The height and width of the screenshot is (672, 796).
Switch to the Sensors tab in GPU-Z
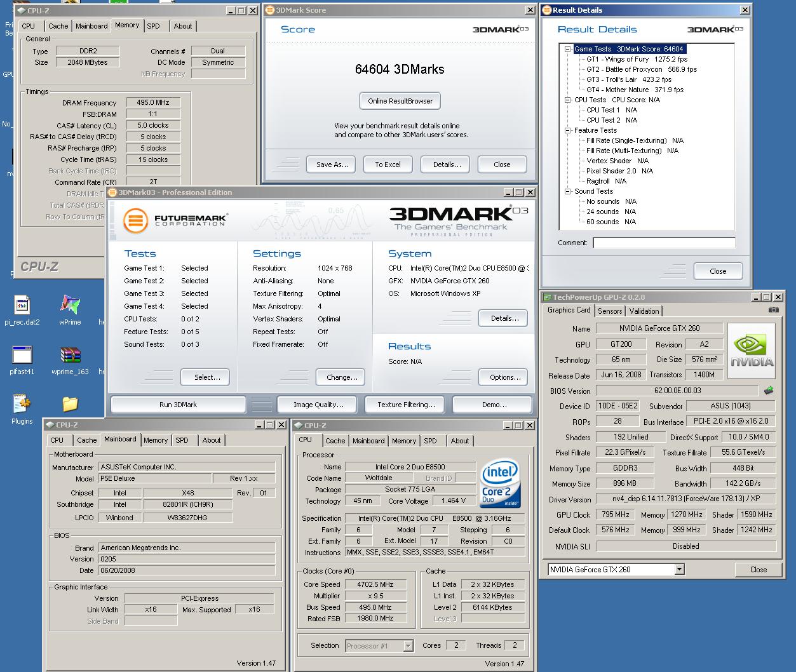(610, 311)
